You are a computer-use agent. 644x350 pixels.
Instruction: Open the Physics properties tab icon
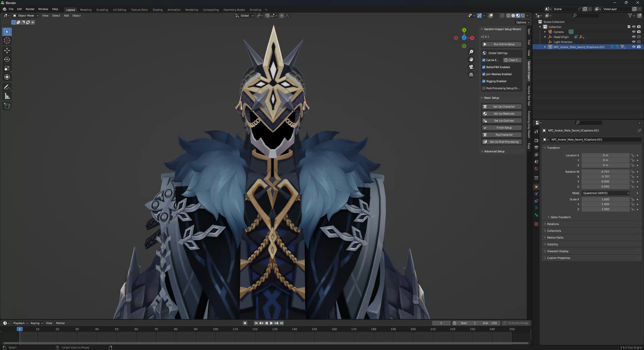[536, 194]
